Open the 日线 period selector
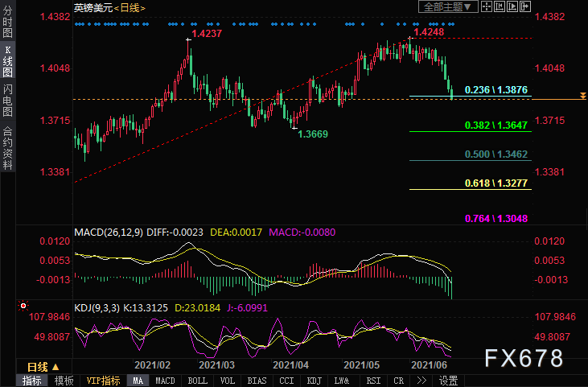The image size is (588, 387). click(43, 367)
